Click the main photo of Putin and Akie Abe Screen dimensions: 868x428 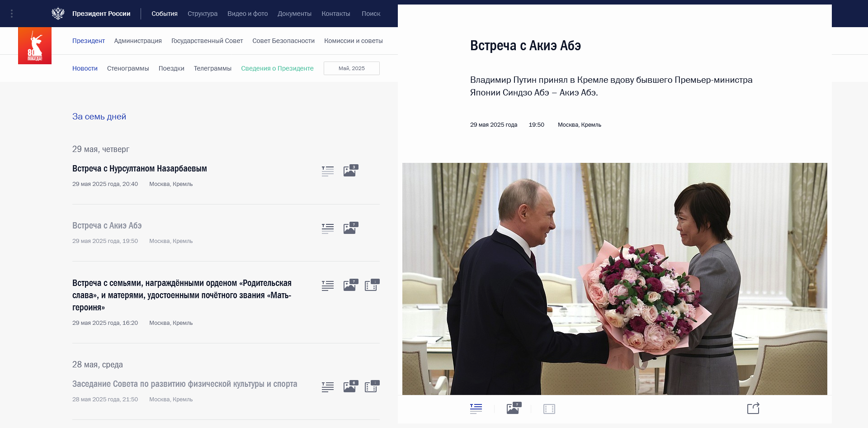[x=615, y=279]
